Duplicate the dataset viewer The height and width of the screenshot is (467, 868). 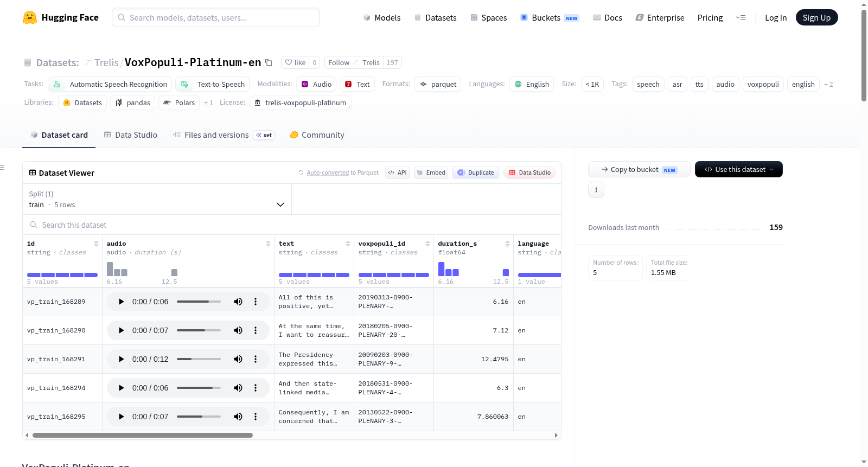[x=476, y=172]
